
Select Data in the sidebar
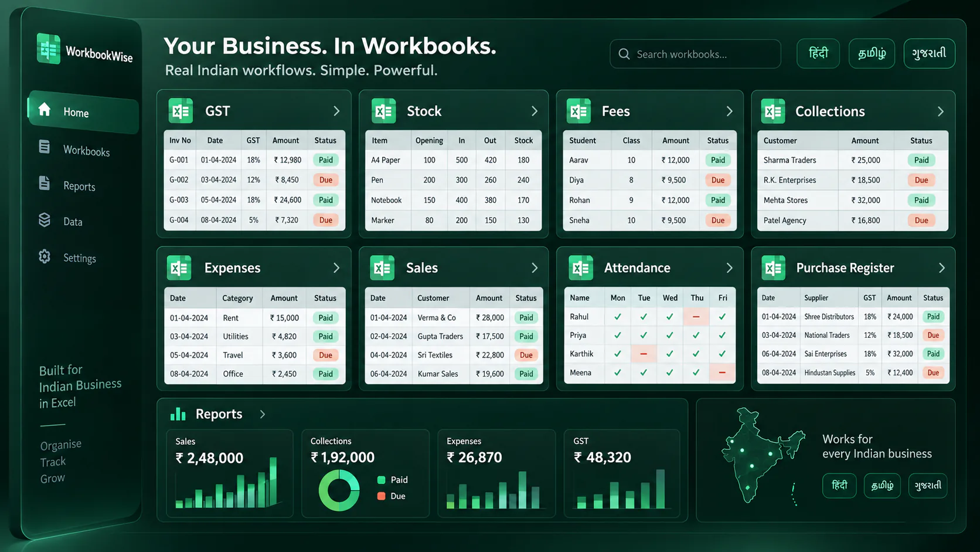(x=61, y=221)
